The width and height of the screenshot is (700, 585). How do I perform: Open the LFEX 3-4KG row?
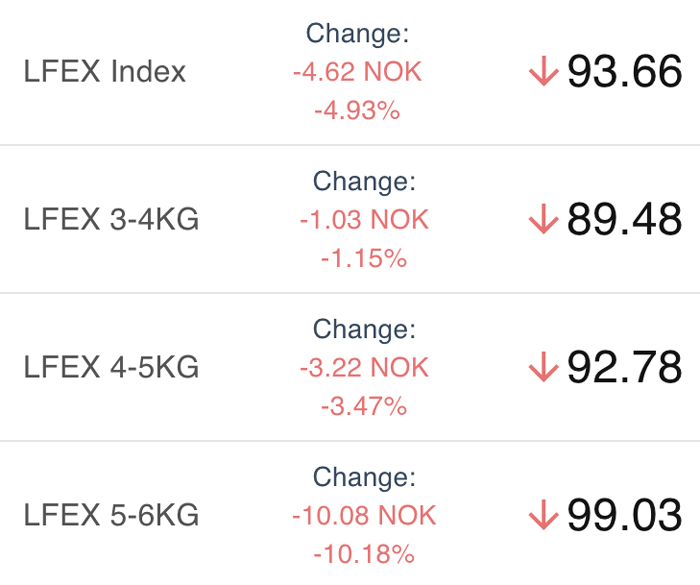point(350,219)
